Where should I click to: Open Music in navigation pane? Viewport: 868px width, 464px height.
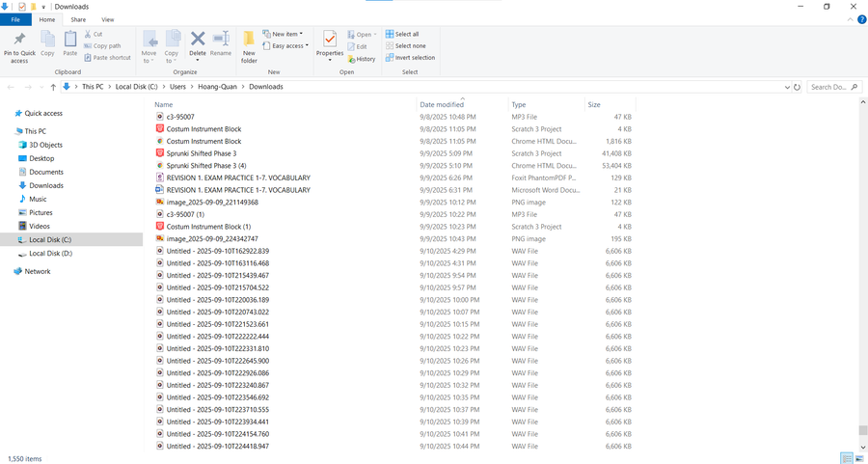[38, 199]
